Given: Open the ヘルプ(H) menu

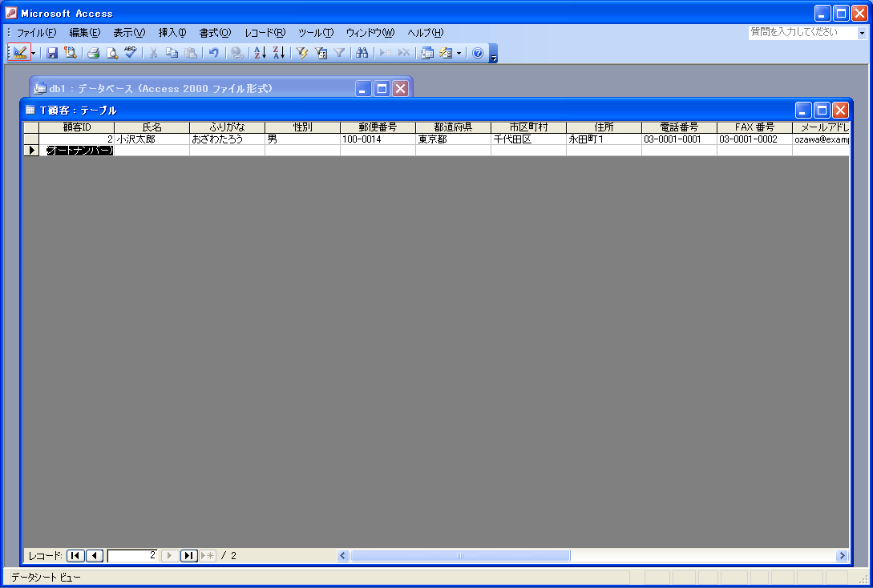Looking at the screenshot, I should [426, 33].
